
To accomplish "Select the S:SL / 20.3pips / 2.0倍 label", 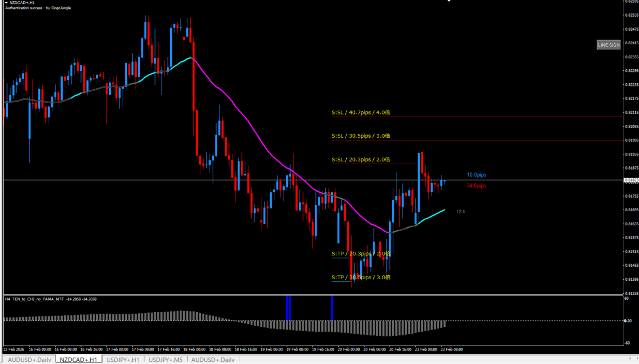I will (x=360, y=160).
